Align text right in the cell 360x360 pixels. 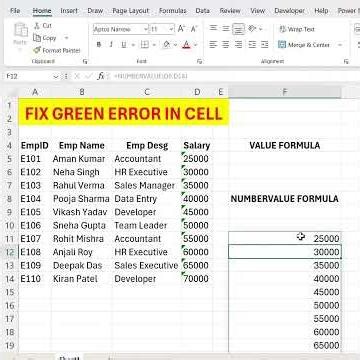coord(238,45)
